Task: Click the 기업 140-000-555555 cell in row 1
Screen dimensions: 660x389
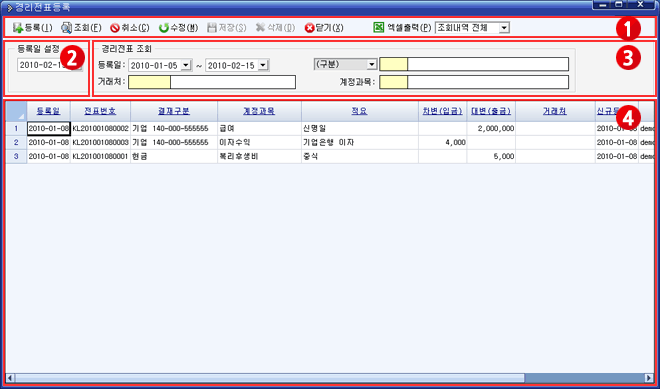Action: pyautogui.click(x=174, y=128)
